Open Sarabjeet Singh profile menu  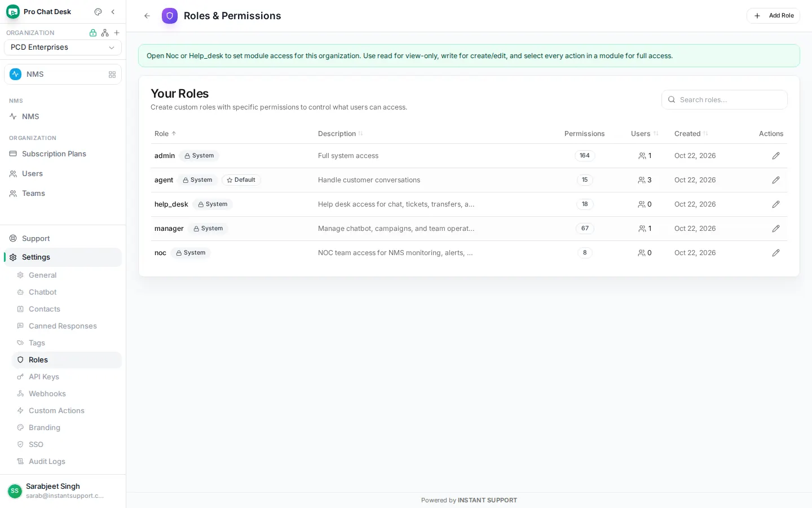tap(63, 491)
